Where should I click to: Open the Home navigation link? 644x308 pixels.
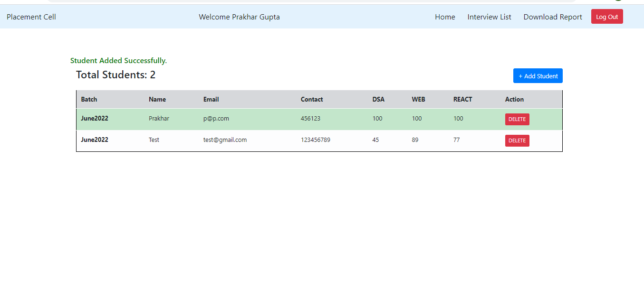coord(445,17)
